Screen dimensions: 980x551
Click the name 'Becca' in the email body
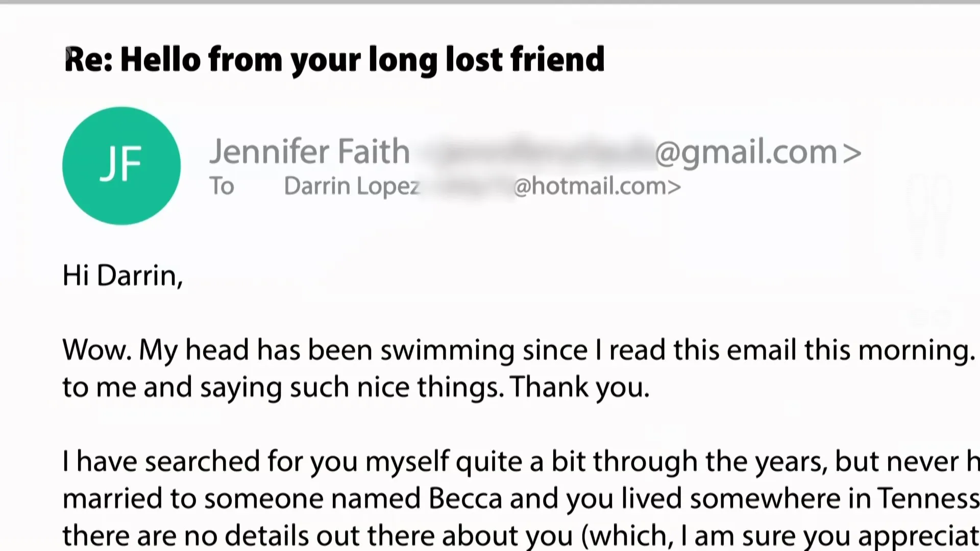pyautogui.click(x=465, y=498)
